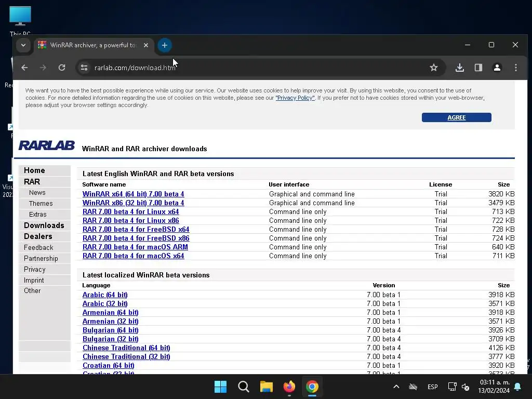The image size is (532, 399).
Task: Open the Privacy Policy link in cookie notice
Action: click(295, 98)
